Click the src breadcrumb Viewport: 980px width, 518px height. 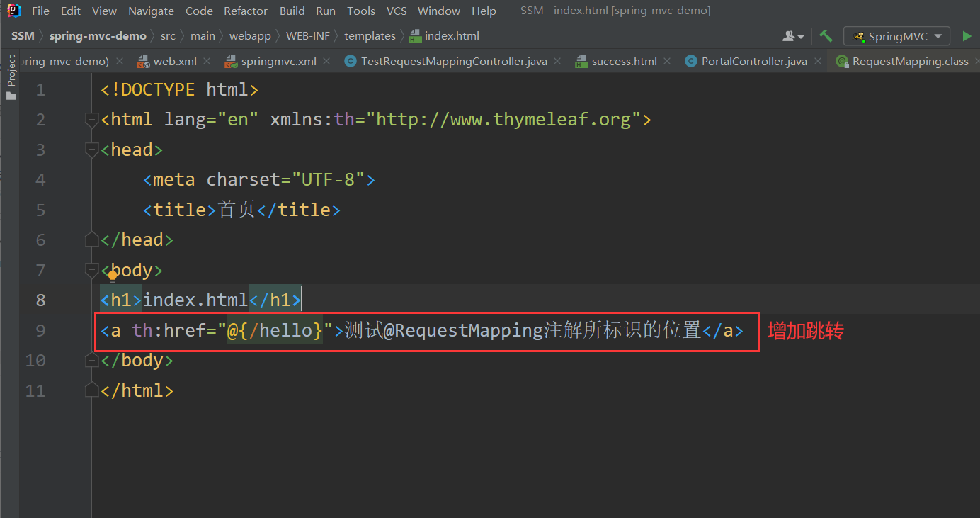click(168, 36)
